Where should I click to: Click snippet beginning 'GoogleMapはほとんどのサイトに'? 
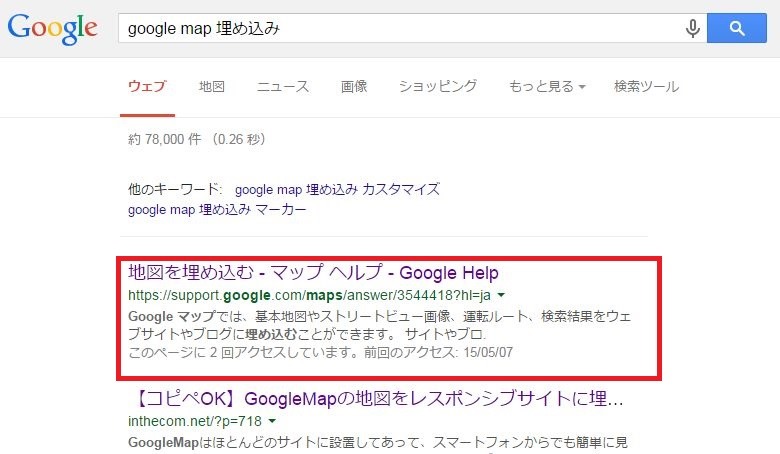[x=378, y=442]
